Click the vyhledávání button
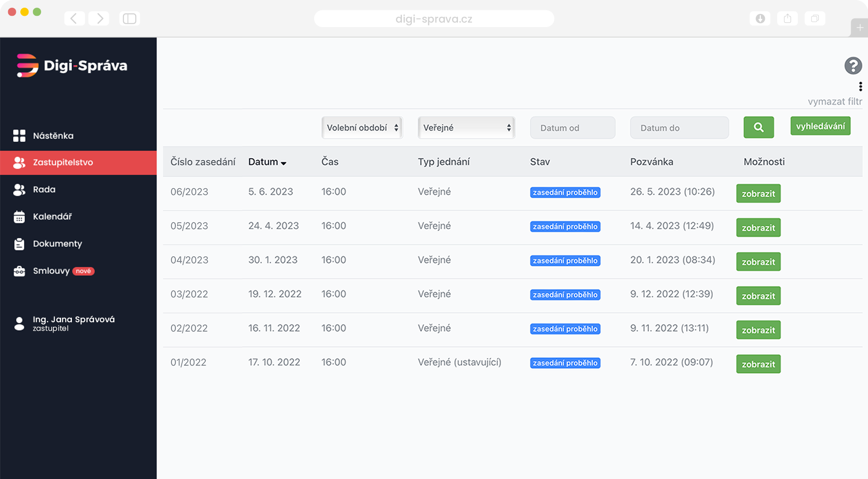The image size is (868, 479). pyautogui.click(x=821, y=126)
